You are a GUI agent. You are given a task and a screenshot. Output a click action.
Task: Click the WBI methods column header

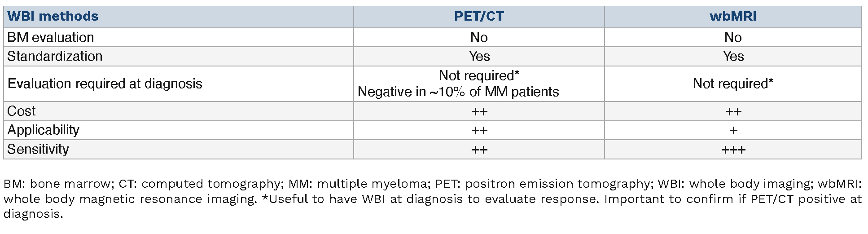click(x=53, y=17)
